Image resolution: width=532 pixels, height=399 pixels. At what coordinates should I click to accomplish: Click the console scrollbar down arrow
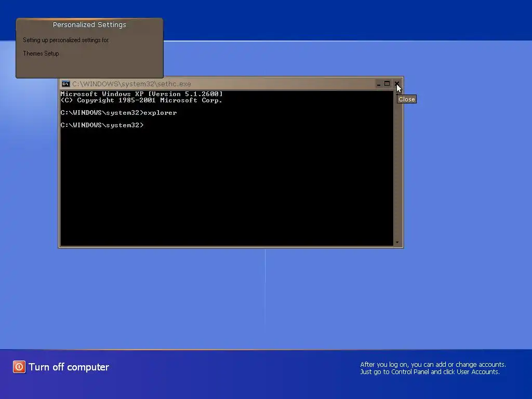click(397, 242)
